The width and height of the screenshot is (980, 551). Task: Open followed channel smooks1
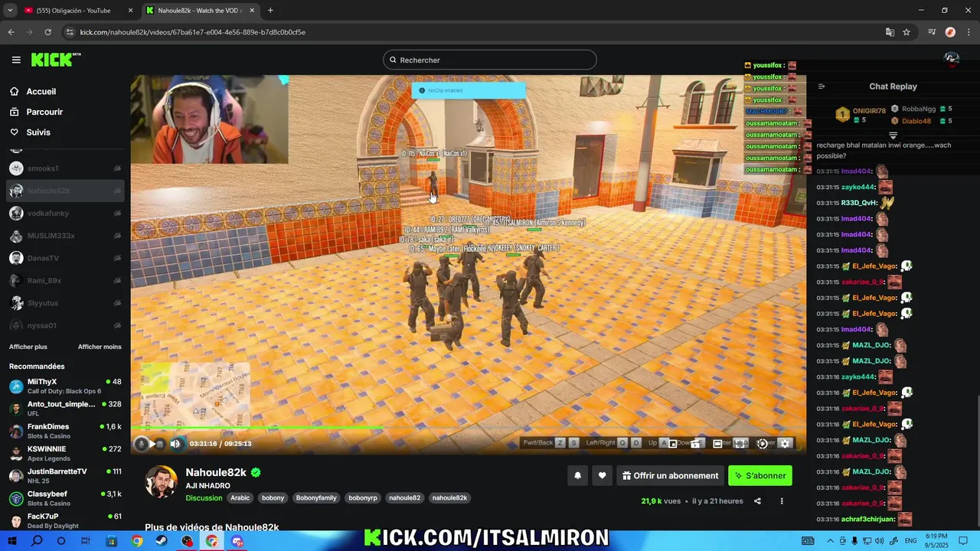pyautogui.click(x=65, y=168)
